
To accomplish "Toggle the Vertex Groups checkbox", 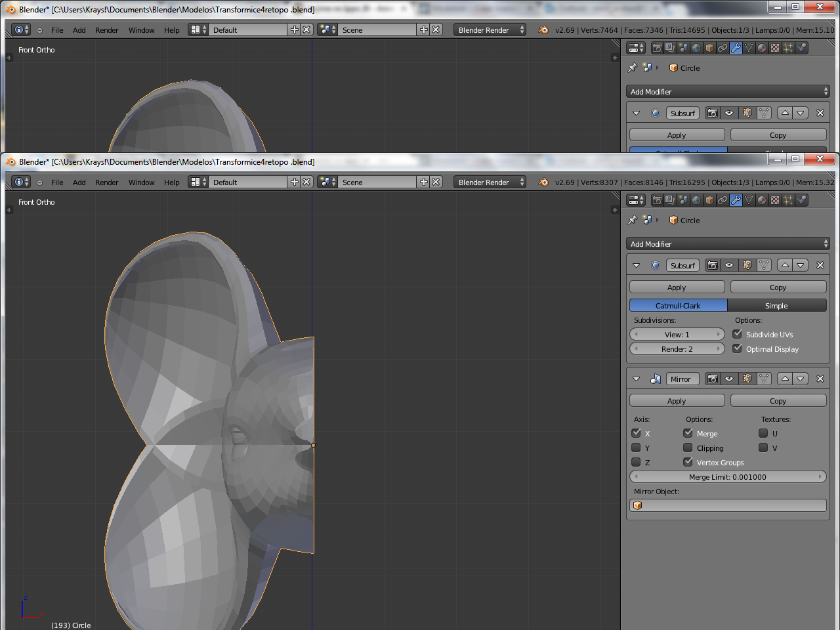I will (688, 462).
